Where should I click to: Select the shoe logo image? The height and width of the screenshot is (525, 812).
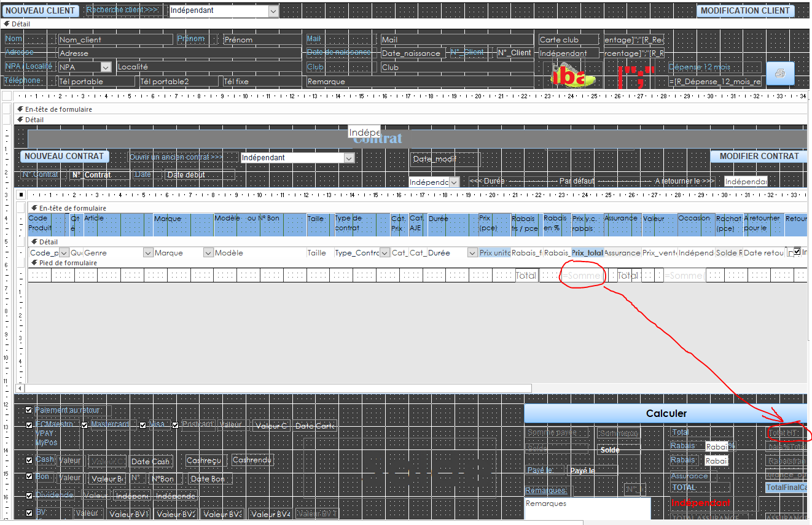pos(573,75)
